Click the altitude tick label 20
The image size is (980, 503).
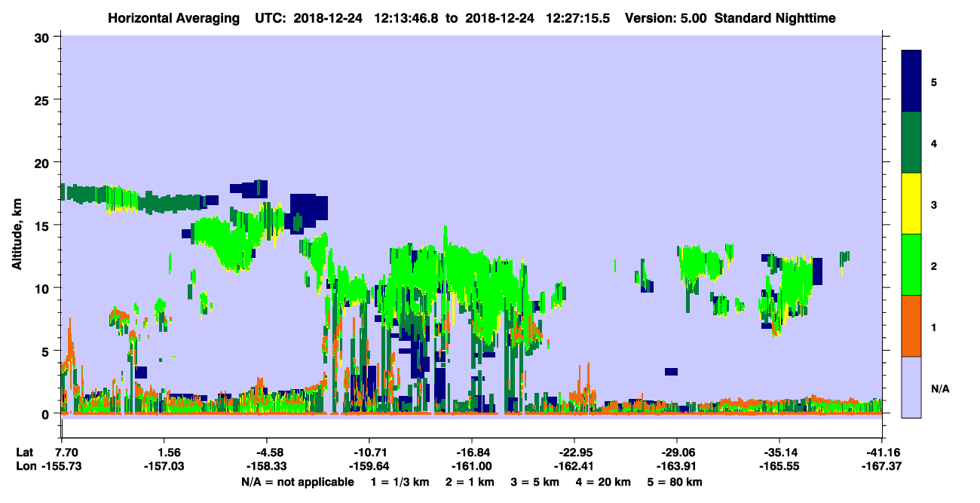coord(44,162)
